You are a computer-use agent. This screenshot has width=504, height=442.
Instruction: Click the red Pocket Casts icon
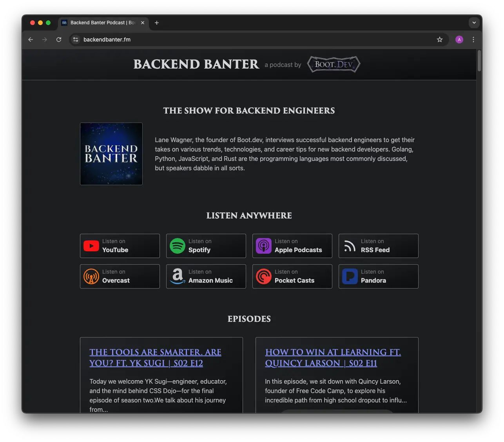(264, 276)
